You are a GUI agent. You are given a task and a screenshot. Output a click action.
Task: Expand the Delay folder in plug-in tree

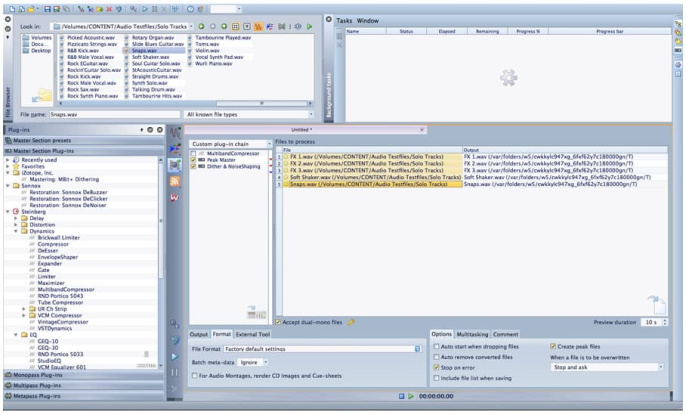point(16,218)
